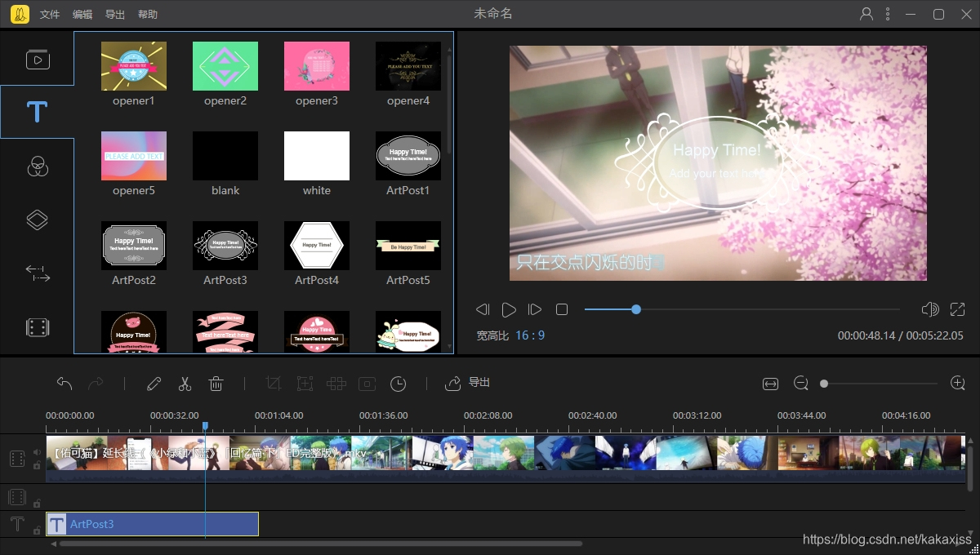Open the user account icon
Screen dimensions: 980x555
coord(866,14)
